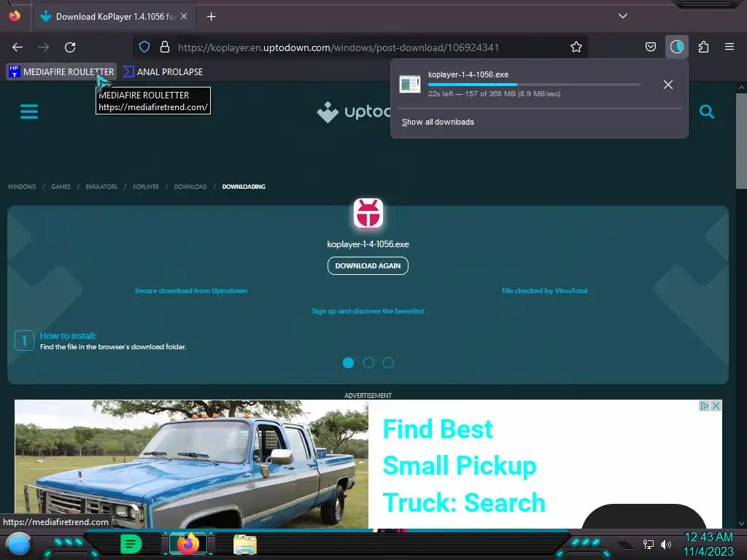Viewport: 747px width, 560px height.
Task: Click Sign up and discover the benefits
Action: [x=368, y=311]
